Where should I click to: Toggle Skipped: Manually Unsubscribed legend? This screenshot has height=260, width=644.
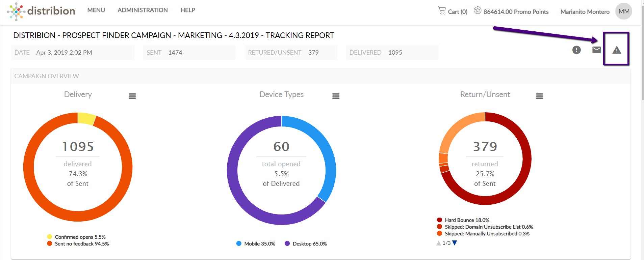483,233
